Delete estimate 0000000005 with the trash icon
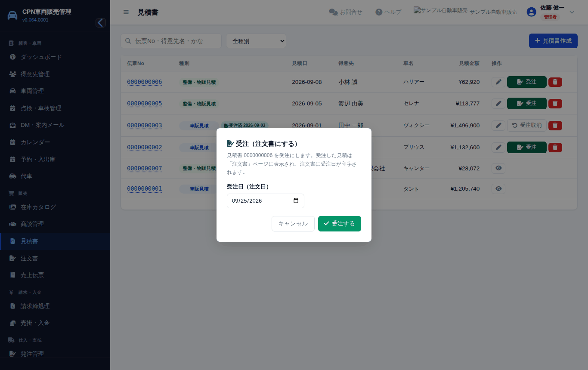This screenshot has width=588, height=370. click(555, 103)
